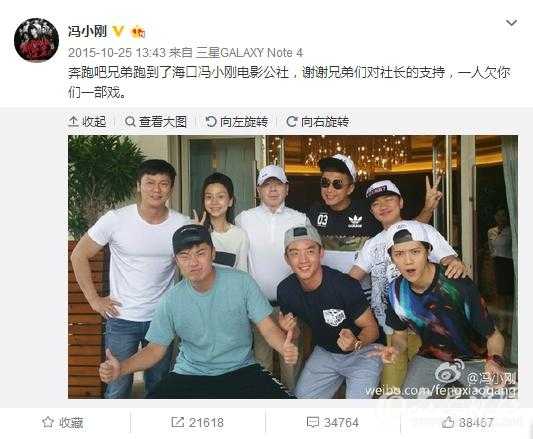Click the gold V verified badge

click(x=118, y=31)
